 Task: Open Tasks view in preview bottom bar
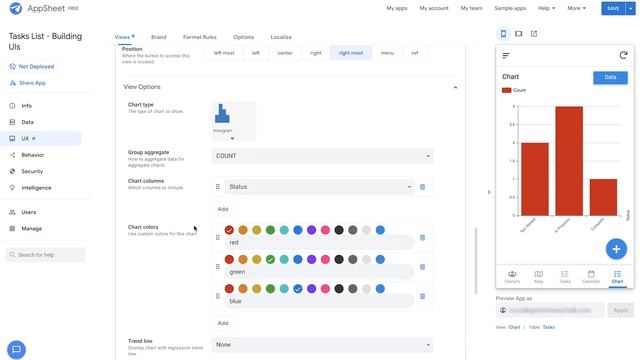[564, 277]
